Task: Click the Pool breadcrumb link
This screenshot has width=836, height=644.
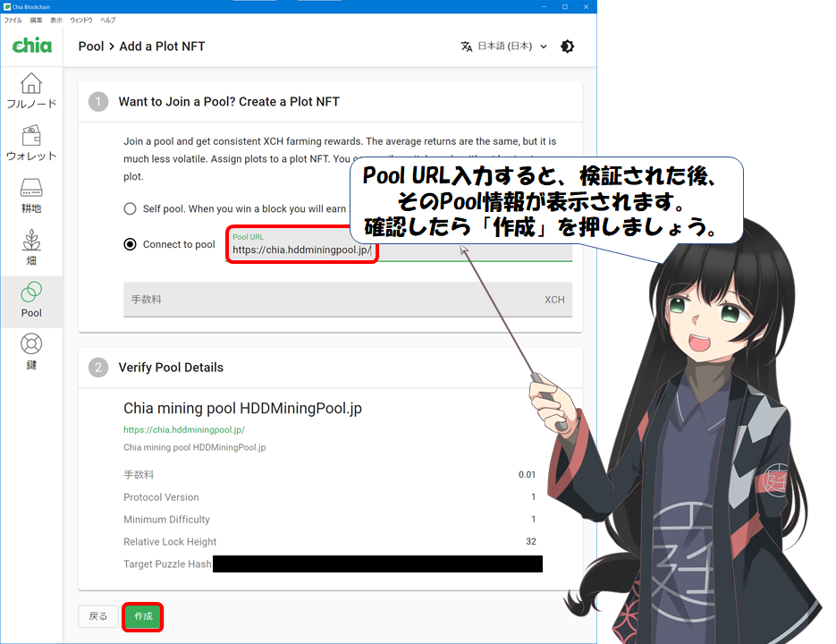Action: click(x=91, y=47)
